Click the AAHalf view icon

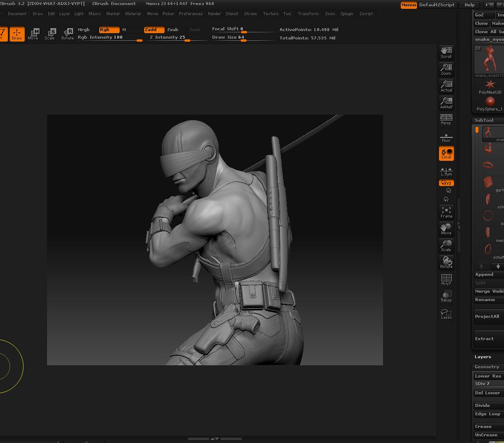[446, 103]
